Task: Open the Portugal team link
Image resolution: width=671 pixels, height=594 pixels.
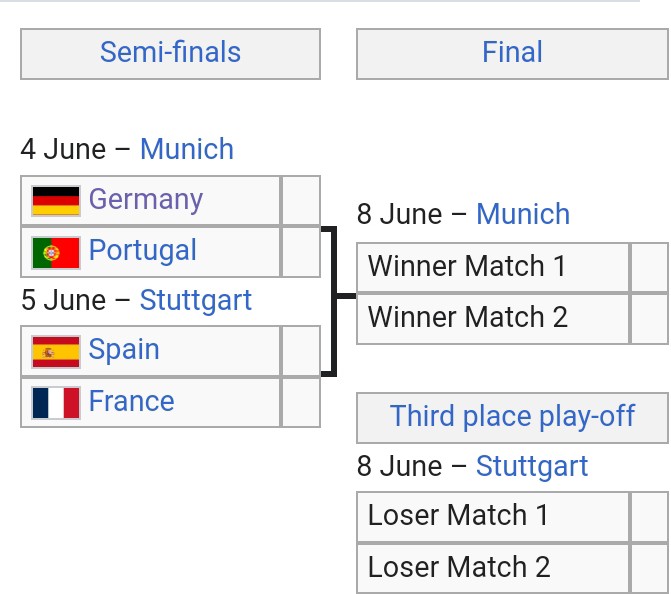Action: pyautogui.click(x=143, y=250)
